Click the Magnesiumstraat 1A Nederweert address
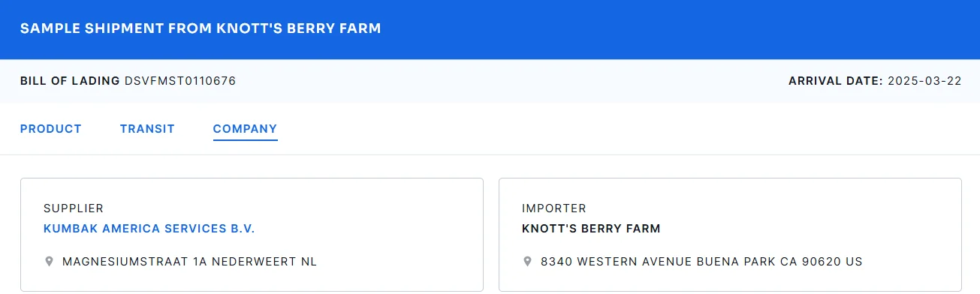The height and width of the screenshot is (294, 980). (190, 262)
